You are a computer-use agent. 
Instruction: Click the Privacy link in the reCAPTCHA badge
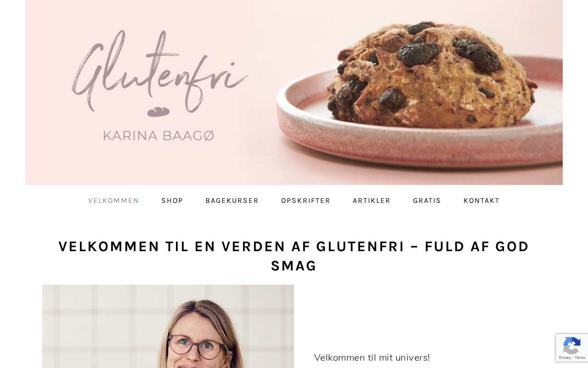pos(565,358)
